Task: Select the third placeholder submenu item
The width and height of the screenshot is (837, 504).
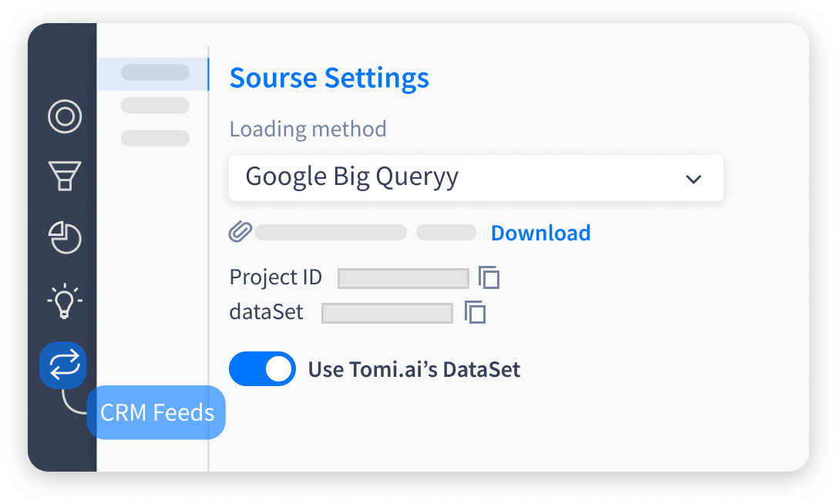Action: click(156, 138)
